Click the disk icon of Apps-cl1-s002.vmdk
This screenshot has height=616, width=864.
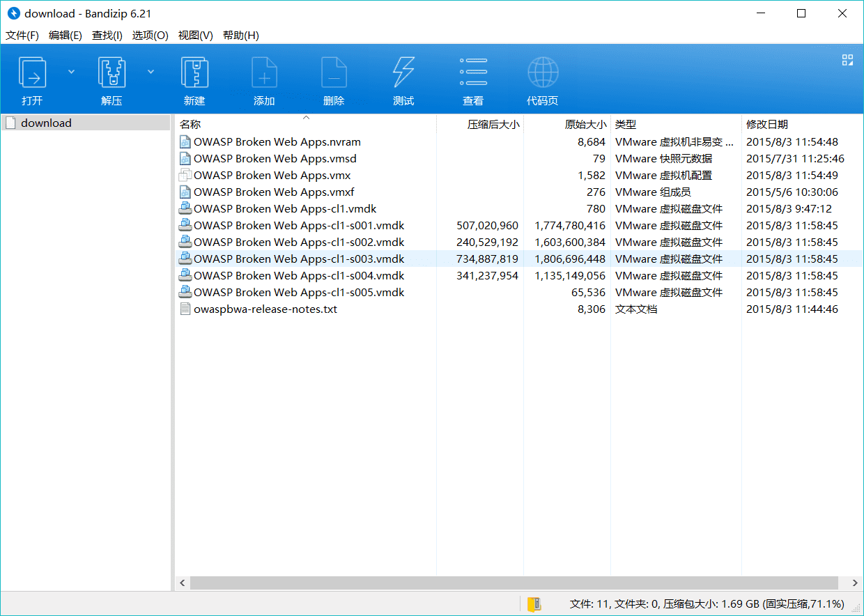185,242
